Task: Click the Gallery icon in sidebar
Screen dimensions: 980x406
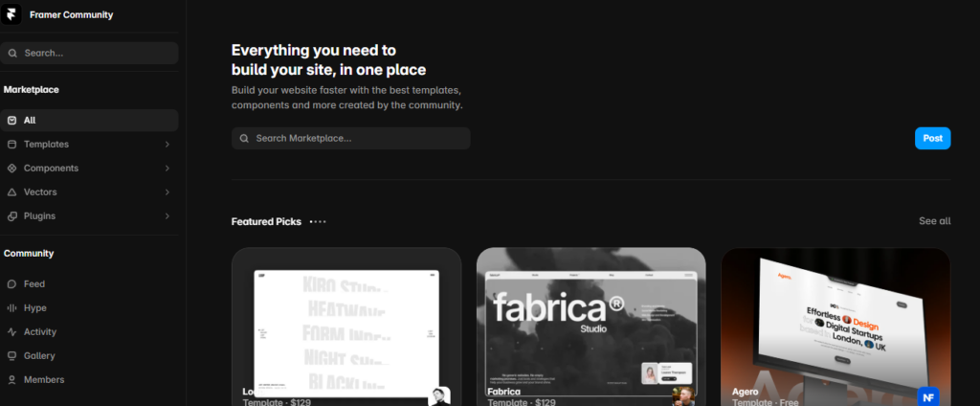Action: tap(11, 355)
